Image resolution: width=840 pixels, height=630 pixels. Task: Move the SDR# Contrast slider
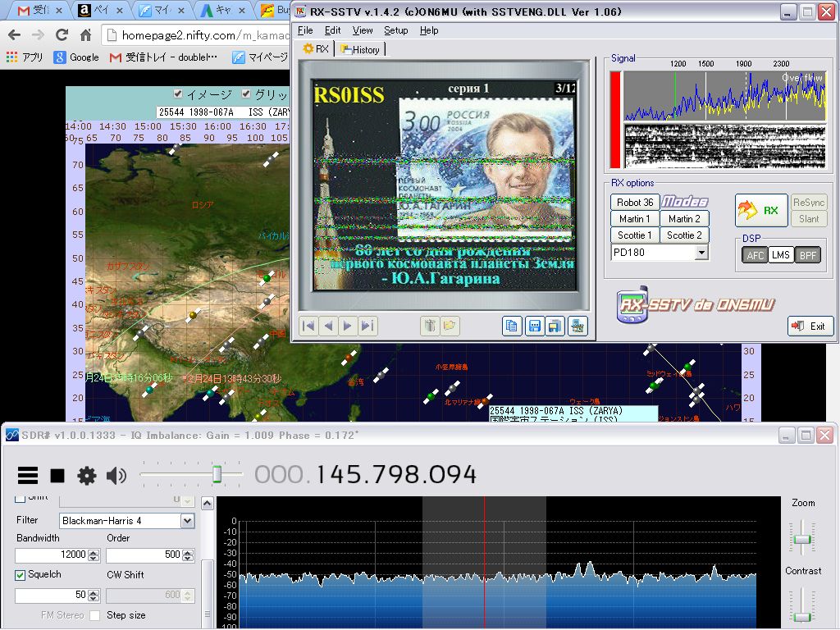pyautogui.click(x=802, y=617)
